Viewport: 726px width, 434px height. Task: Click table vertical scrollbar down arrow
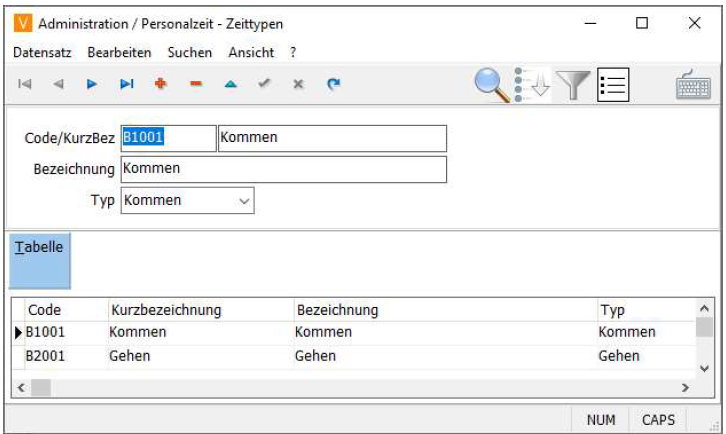pos(704,369)
